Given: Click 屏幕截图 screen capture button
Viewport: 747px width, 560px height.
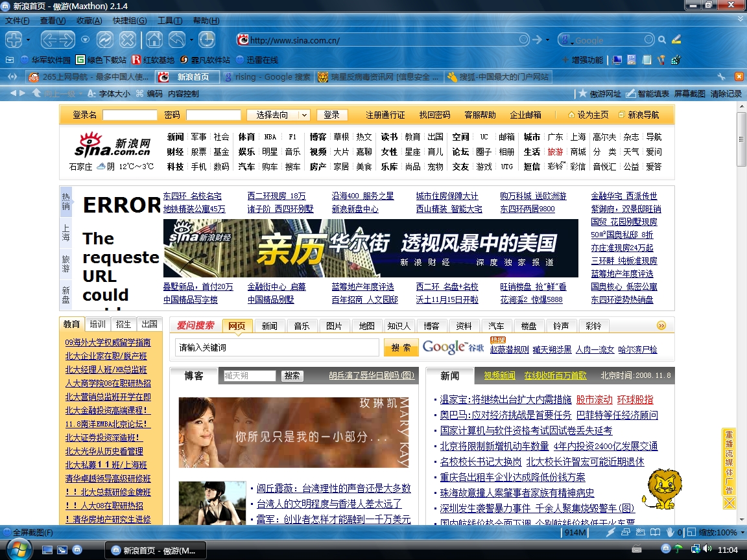Looking at the screenshot, I should pos(689,94).
